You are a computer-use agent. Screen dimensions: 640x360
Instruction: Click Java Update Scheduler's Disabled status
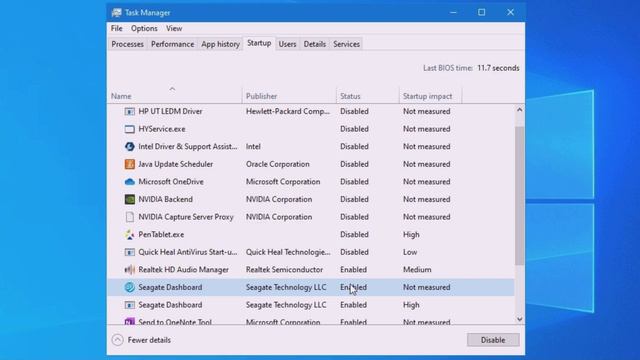tap(354, 164)
